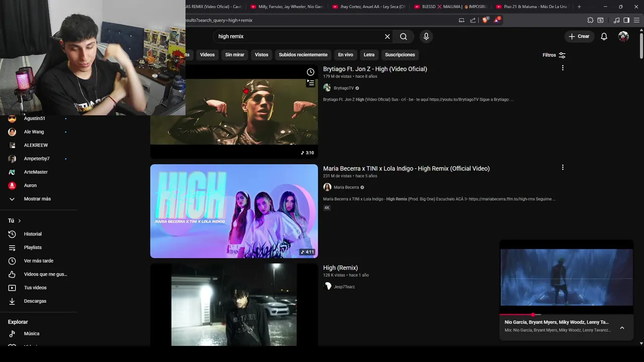Switch to the Jhay Cortez Ley Seca tab
Image resolution: width=644 pixels, height=362 pixels.
click(x=368, y=7)
